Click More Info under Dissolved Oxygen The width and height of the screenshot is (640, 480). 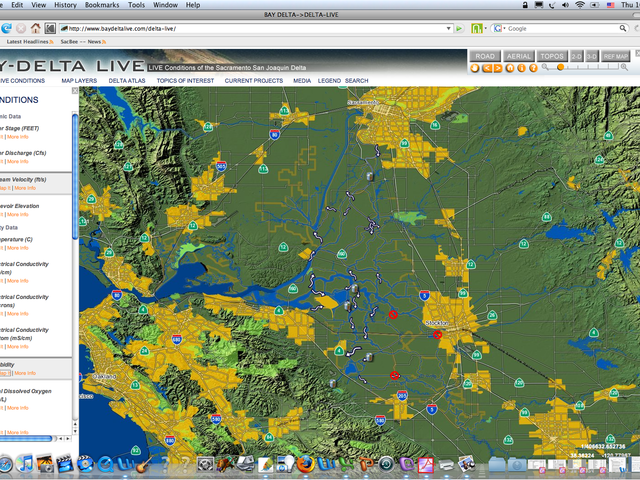(x=18, y=408)
